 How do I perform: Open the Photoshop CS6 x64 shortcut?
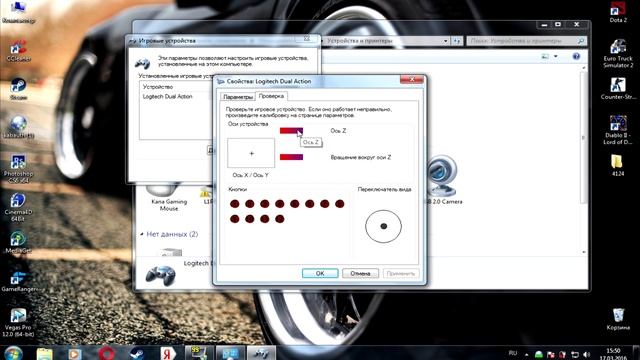pos(18,169)
